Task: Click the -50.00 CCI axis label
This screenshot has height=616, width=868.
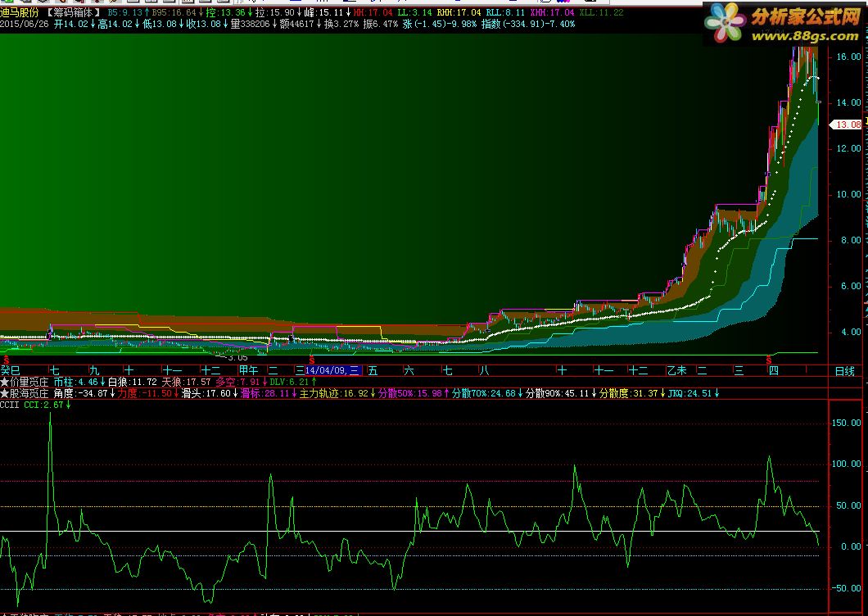Action: 847,588
